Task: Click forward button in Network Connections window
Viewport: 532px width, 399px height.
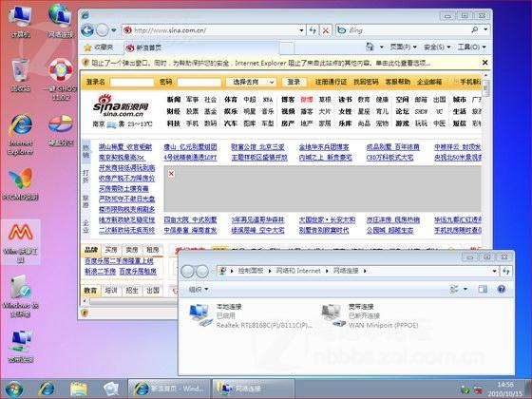Action: click(202, 271)
